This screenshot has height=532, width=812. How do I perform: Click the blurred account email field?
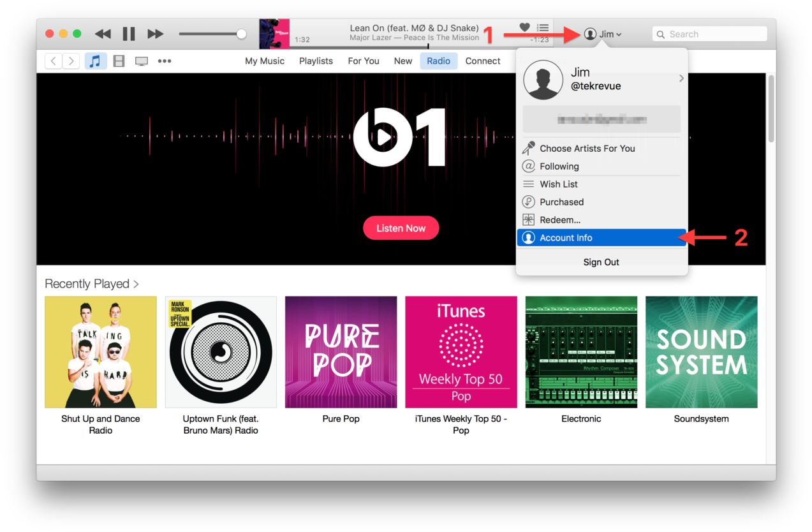tap(602, 119)
